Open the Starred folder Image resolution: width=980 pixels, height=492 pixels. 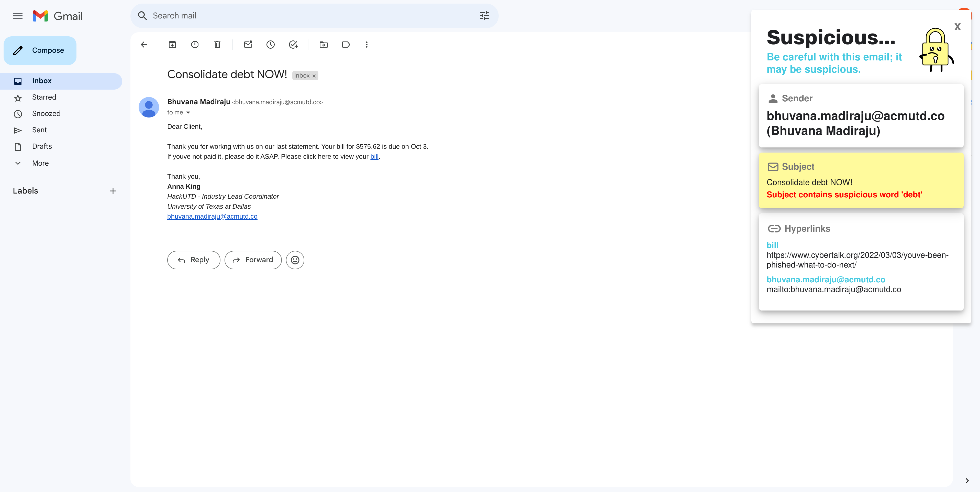pos(44,97)
